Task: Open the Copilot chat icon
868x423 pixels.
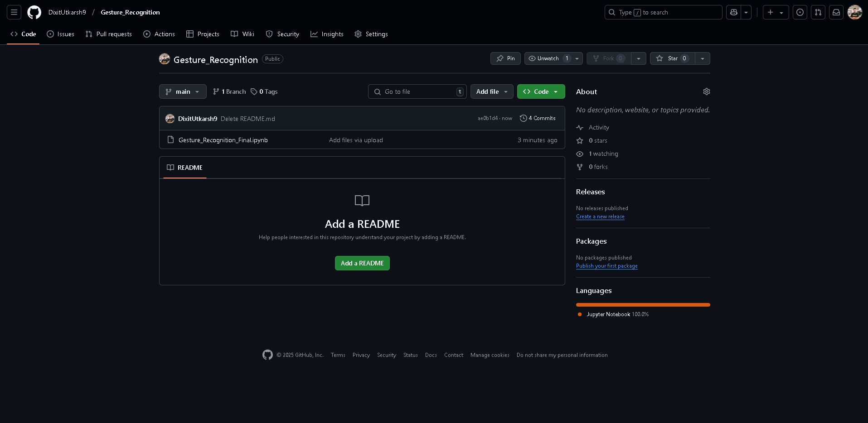Action: point(734,12)
